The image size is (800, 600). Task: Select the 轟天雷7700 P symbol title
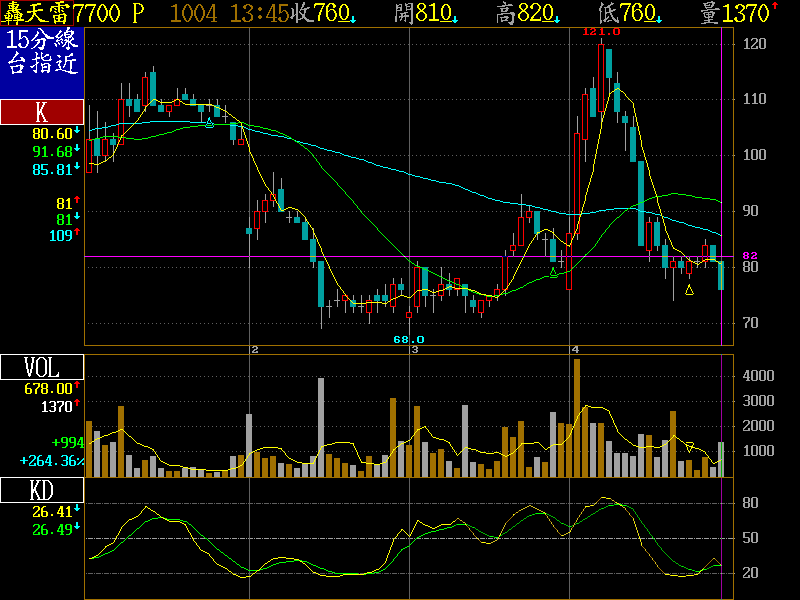(x=73, y=13)
